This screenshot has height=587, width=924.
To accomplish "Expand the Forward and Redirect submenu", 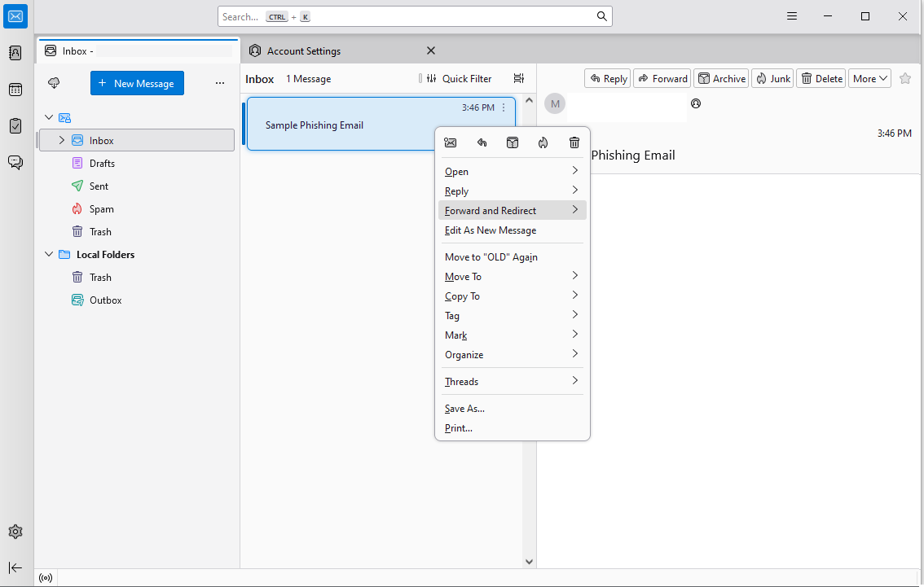I will click(512, 210).
